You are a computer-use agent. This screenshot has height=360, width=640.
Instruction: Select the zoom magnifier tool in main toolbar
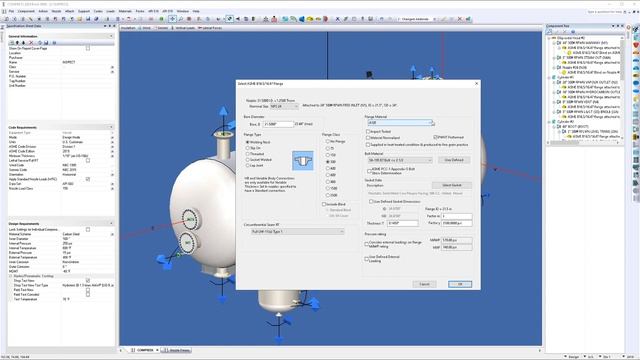[181, 19]
